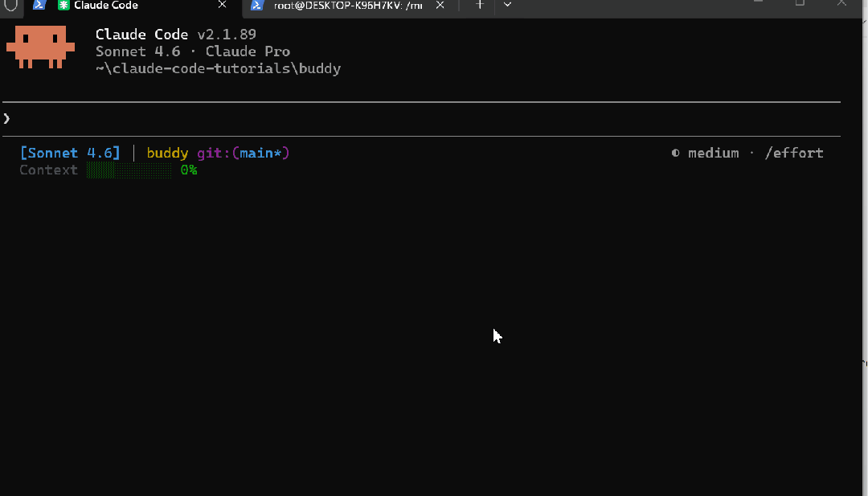Click the 'medium' effort level text

713,153
